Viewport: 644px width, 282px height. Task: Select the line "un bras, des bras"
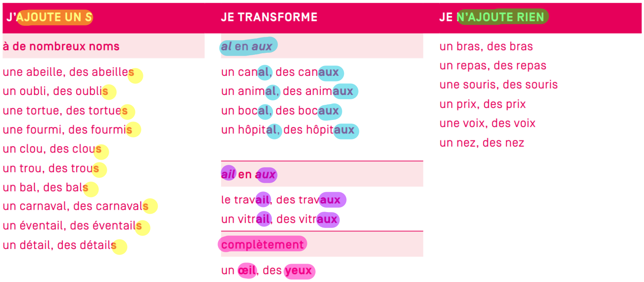pyautogui.click(x=486, y=46)
